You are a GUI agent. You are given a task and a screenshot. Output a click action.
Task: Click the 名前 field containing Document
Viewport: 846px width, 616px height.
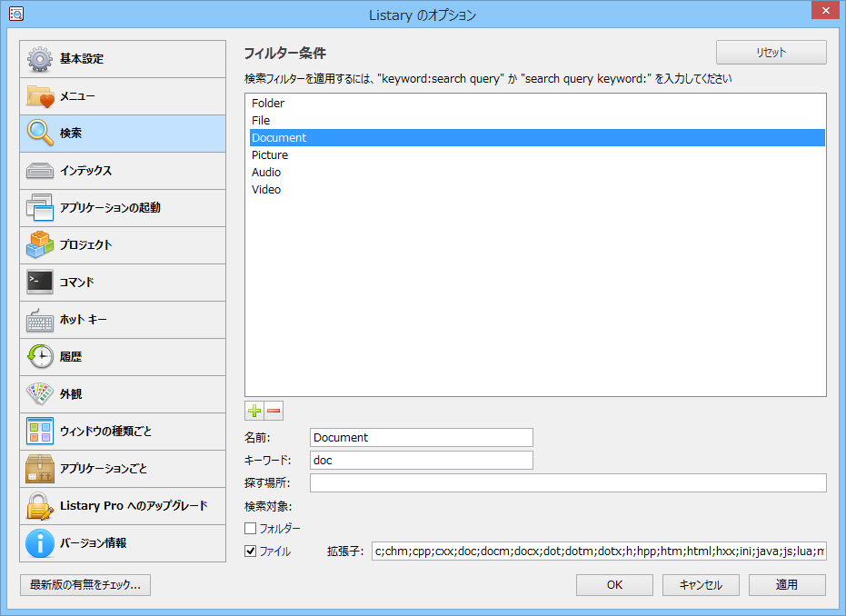pyautogui.click(x=422, y=437)
